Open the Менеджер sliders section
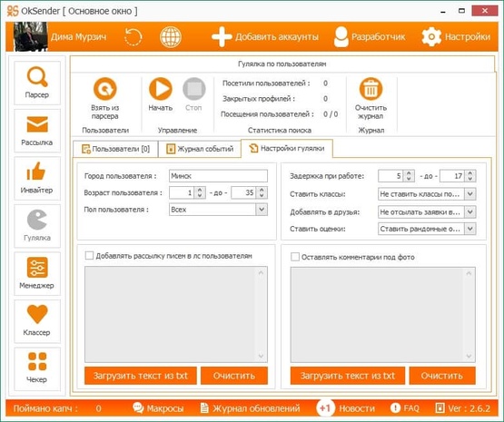 click(37, 273)
